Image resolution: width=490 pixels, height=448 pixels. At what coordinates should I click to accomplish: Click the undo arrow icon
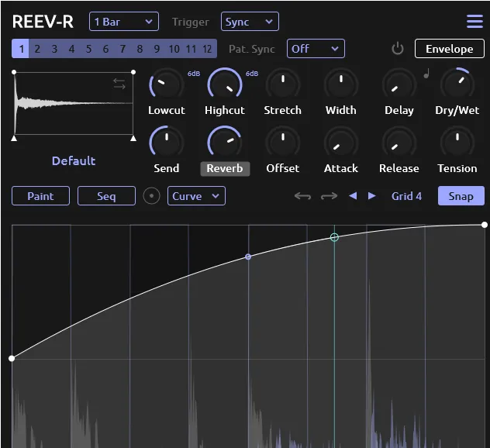pyautogui.click(x=302, y=196)
